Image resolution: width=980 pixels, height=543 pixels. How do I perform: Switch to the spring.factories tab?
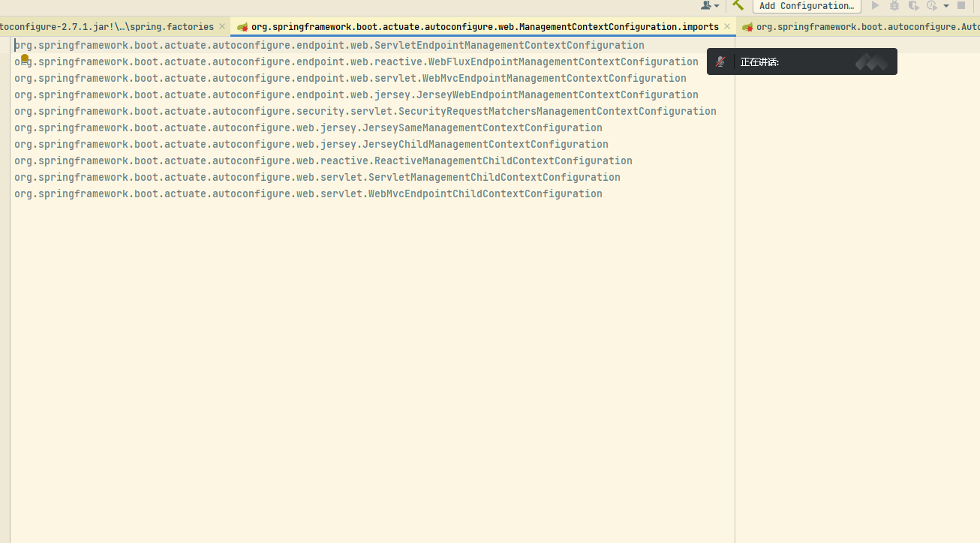105,27
